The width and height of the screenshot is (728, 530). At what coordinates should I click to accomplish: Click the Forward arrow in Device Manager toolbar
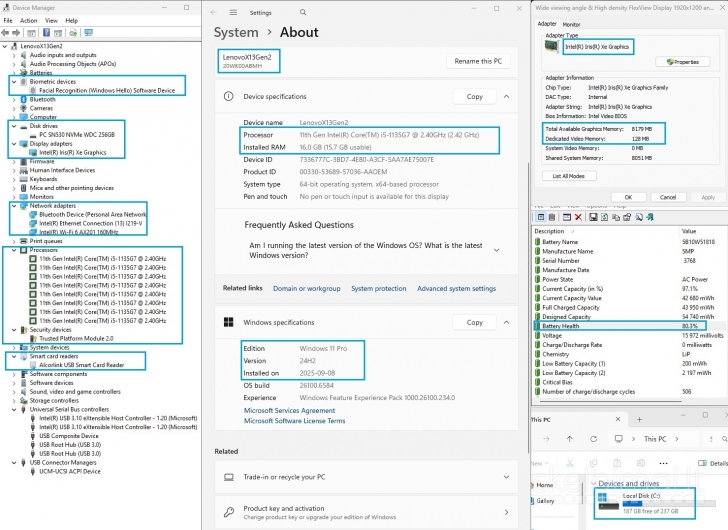pyautogui.click(x=16, y=33)
